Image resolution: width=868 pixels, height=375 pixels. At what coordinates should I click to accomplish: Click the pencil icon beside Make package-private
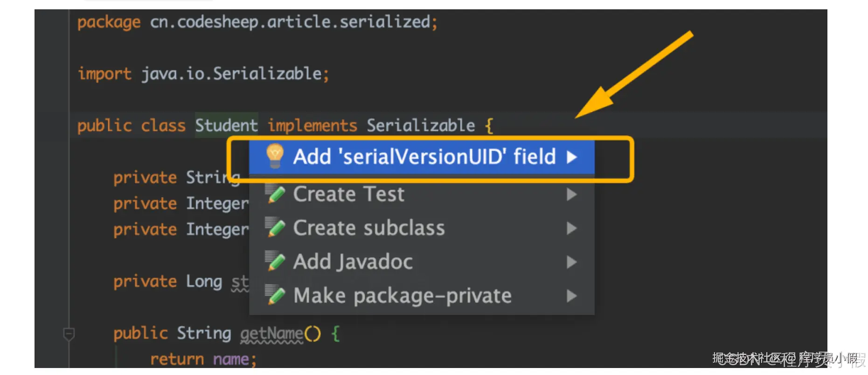pyautogui.click(x=275, y=295)
